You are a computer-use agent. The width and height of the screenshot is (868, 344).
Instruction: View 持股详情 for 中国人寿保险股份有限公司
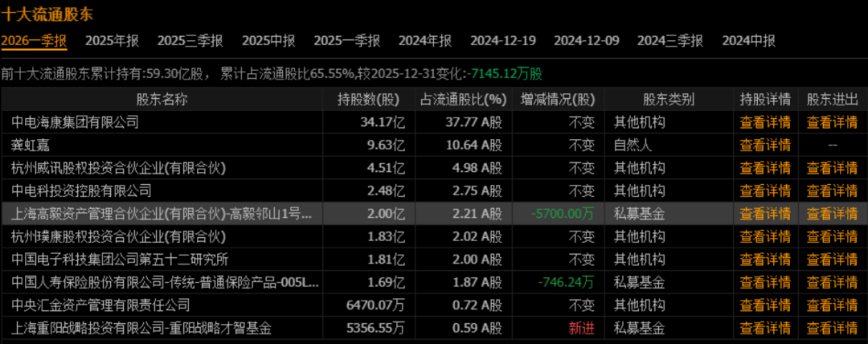tap(766, 282)
